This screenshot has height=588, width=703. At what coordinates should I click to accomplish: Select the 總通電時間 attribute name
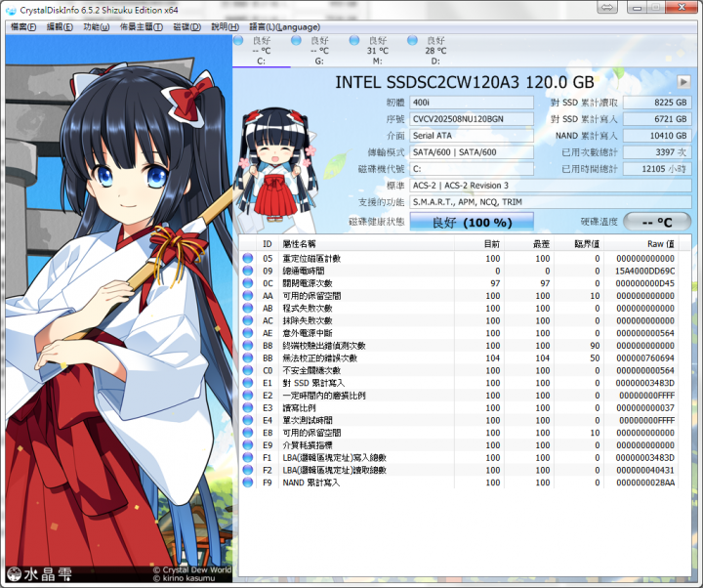coord(304,271)
